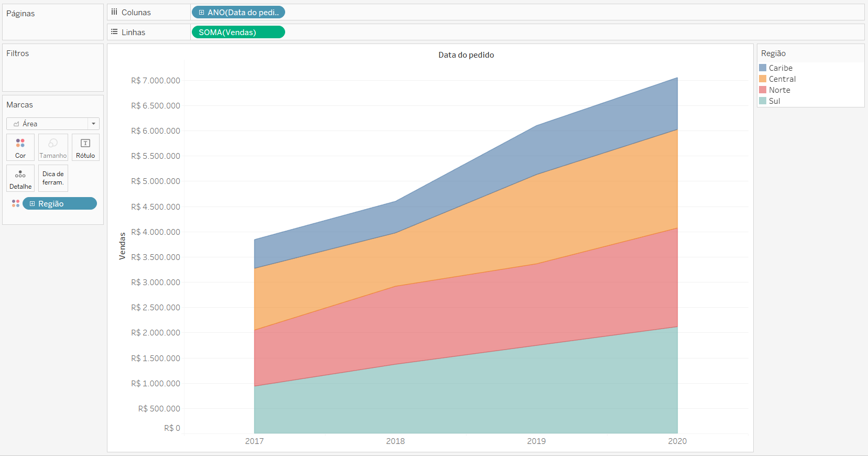This screenshot has width=868, height=456.
Task: Expand the ANO(Data do pedido) plus icon
Action: 201,12
